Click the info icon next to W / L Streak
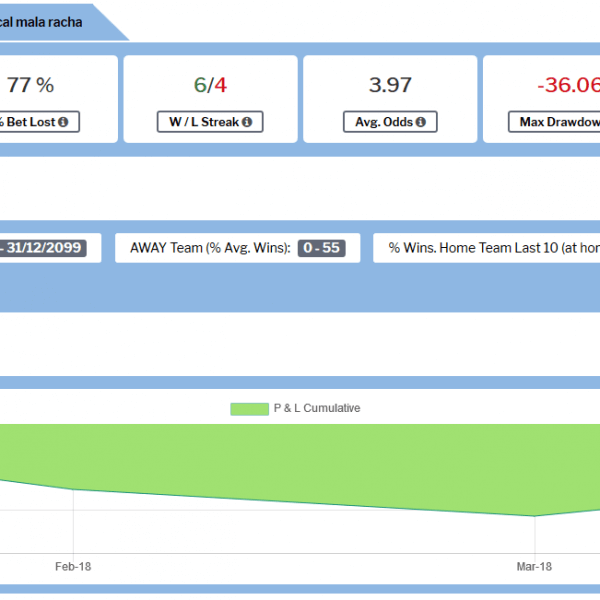Screen dimensions: 600x600 (246, 122)
